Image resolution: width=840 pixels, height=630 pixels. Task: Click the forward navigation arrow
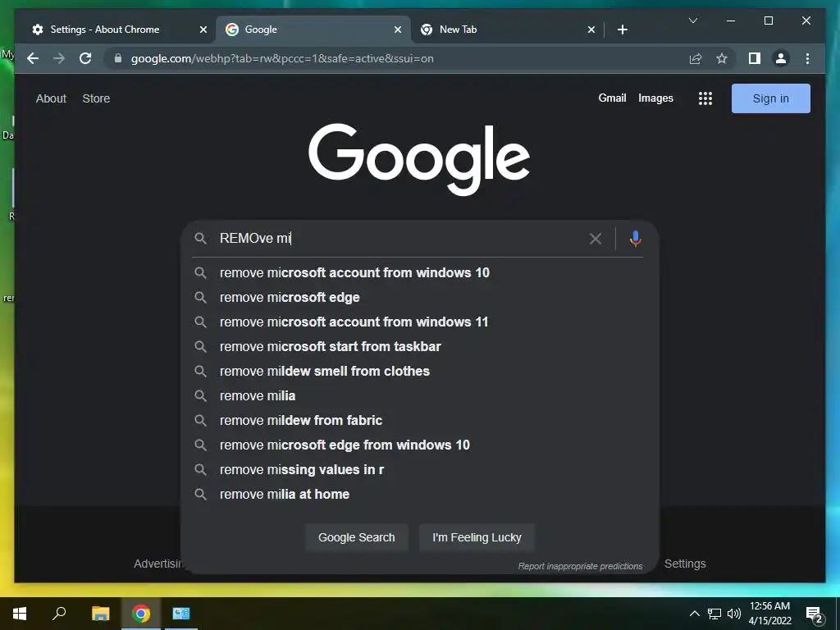(59, 58)
